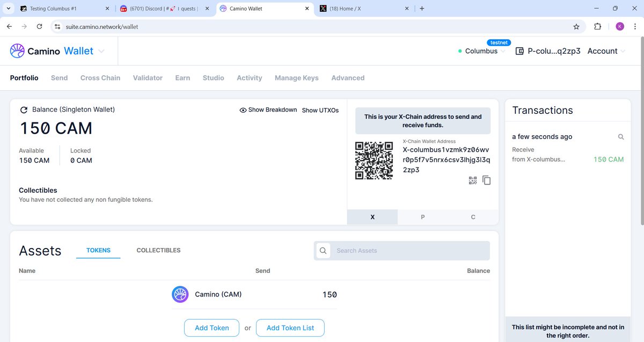The image size is (644, 342).
Task: Click the 150 send link for Camino
Action: pos(330,295)
